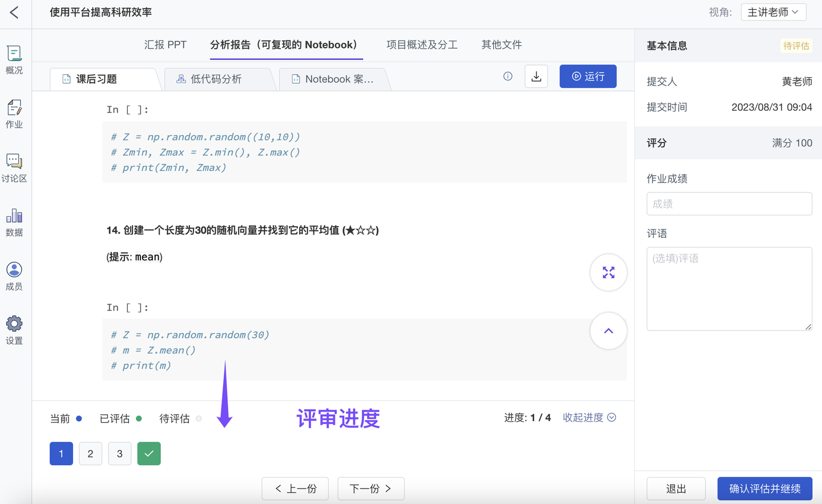Click the fullscreen expand round button
Viewport: 822px width, 504px height.
point(609,272)
